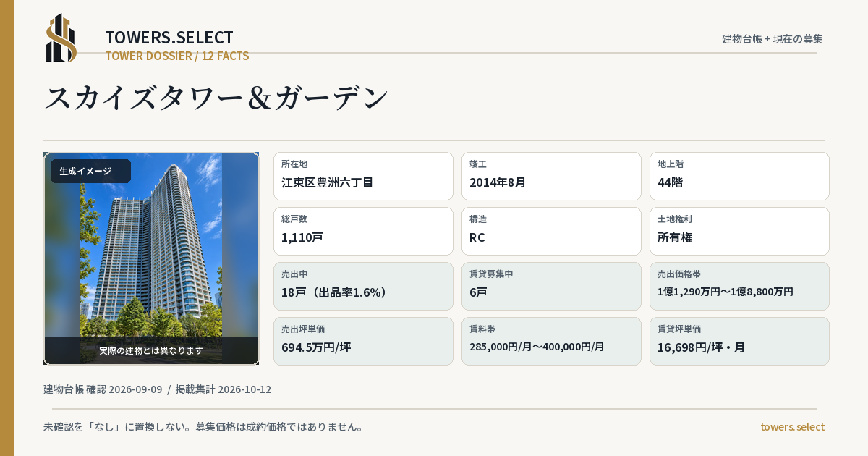The width and height of the screenshot is (868, 456).
Task: Click the 実際の建物とは異なります image caption
Action: click(151, 350)
